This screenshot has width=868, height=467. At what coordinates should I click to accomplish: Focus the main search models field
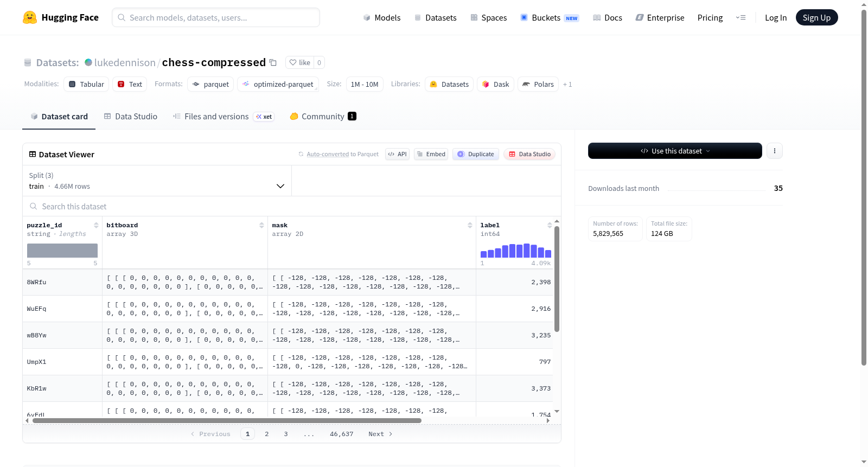[x=216, y=17]
